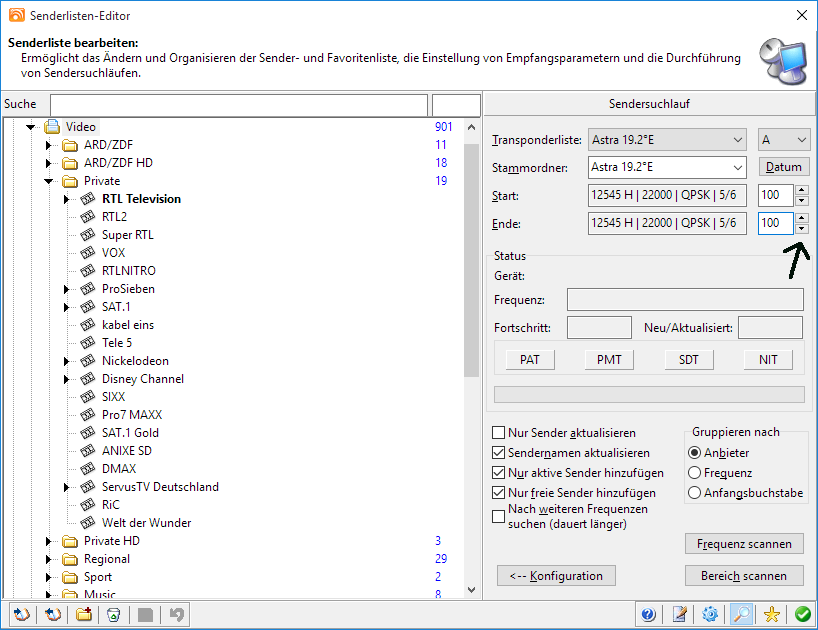Click Bereich scannen button
The width and height of the screenshot is (818, 630).
(x=744, y=576)
